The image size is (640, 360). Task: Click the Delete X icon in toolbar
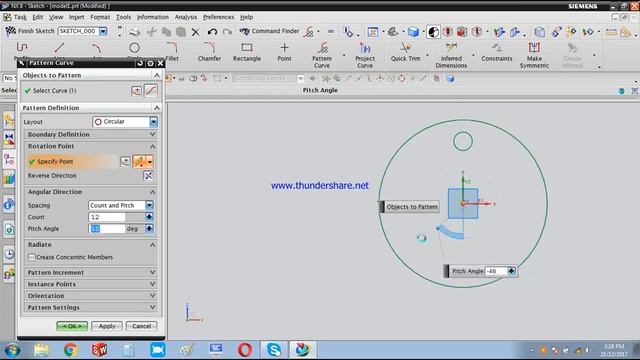pos(196,31)
